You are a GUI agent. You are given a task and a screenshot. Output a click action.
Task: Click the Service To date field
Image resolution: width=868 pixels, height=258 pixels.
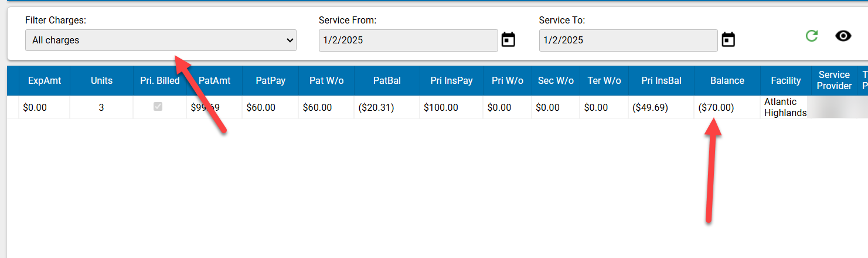[628, 40]
